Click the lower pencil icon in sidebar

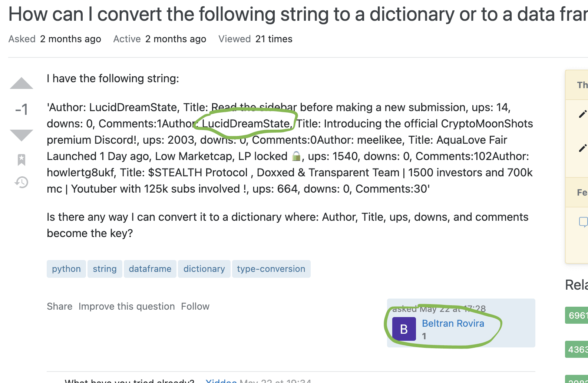(582, 148)
